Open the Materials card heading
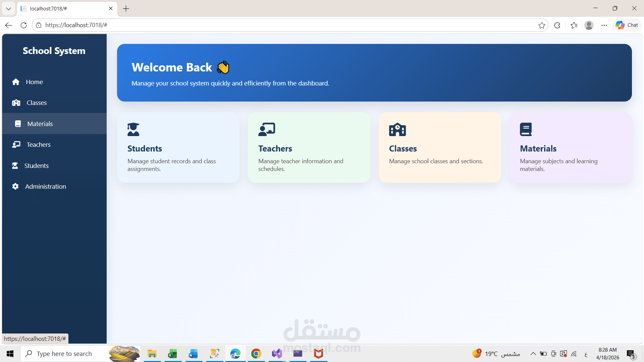Screen dimensions: 644x362 [x=538, y=148]
